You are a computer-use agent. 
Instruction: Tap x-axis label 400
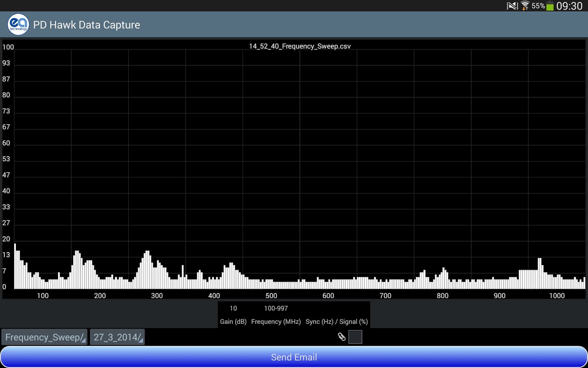(214, 296)
